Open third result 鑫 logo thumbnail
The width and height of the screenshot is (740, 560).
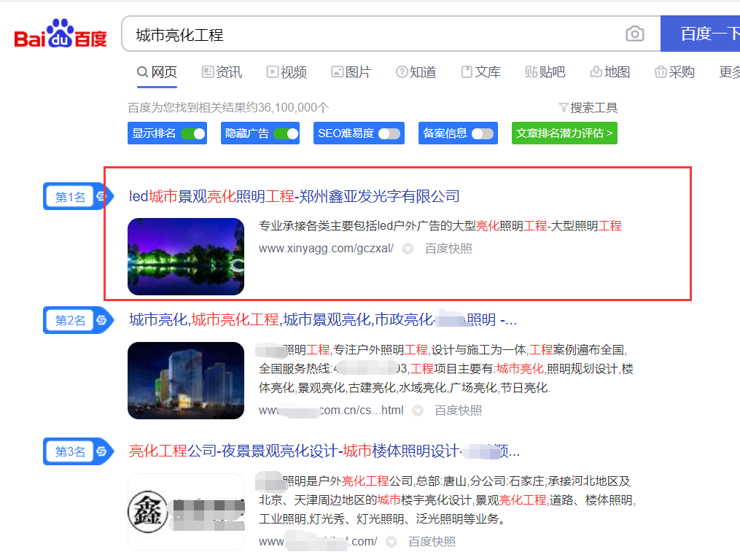tap(186, 512)
